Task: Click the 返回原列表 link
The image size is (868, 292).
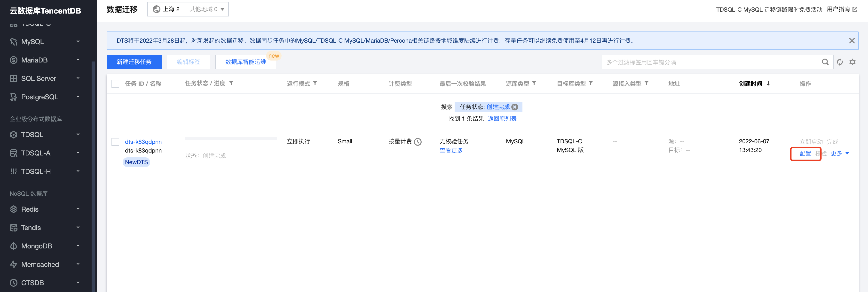Action: (x=502, y=119)
